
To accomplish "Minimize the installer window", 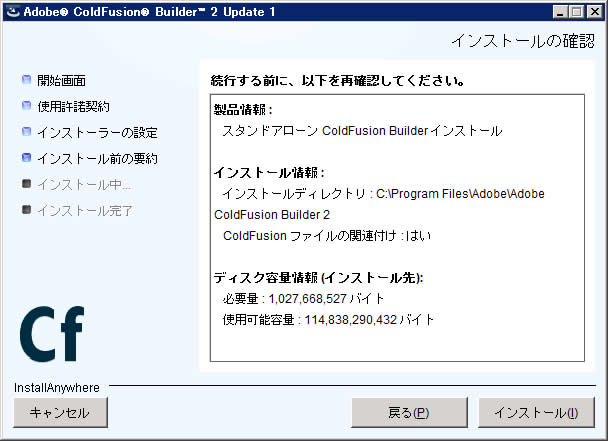I will [x=560, y=12].
